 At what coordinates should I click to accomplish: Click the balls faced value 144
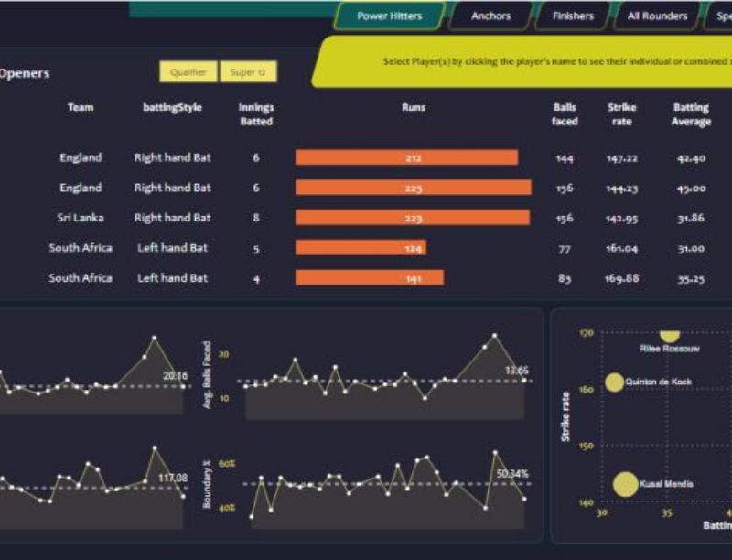pos(565,158)
